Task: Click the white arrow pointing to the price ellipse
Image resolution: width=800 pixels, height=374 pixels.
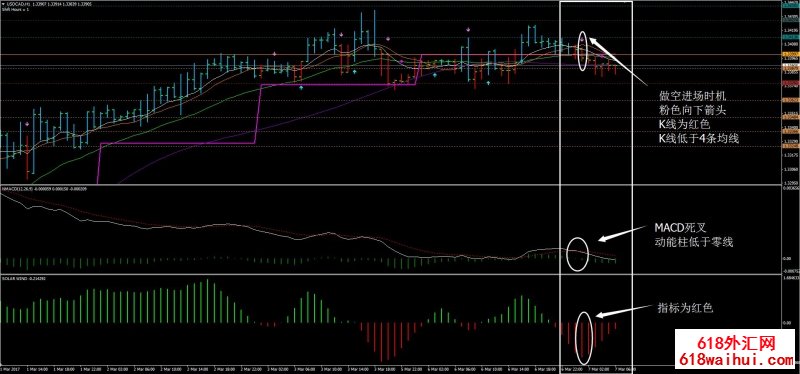Action: tap(619, 61)
